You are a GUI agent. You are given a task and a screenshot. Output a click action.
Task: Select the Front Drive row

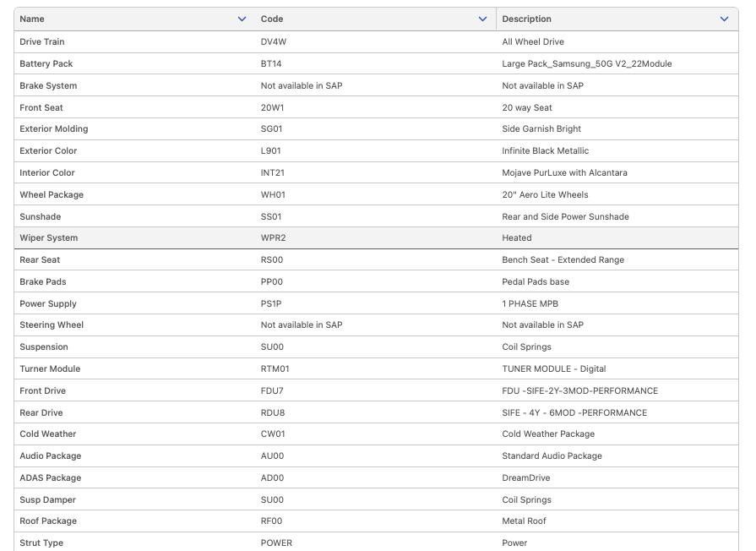[x=42, y=390]
